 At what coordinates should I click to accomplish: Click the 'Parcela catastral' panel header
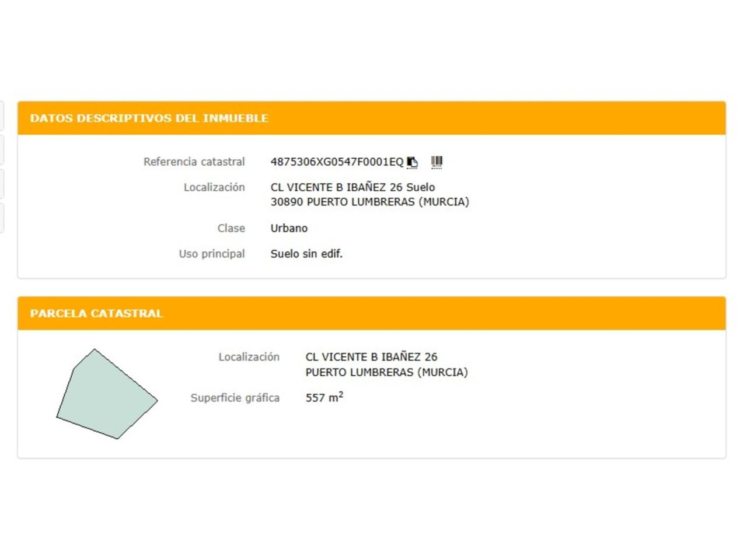[x=96, y=313]
